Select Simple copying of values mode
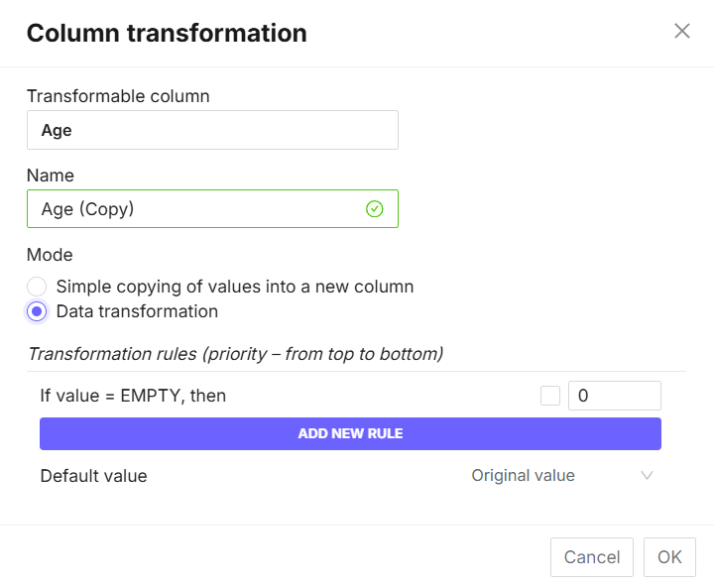This screenshot has height=588, width=714. (37, 287)
